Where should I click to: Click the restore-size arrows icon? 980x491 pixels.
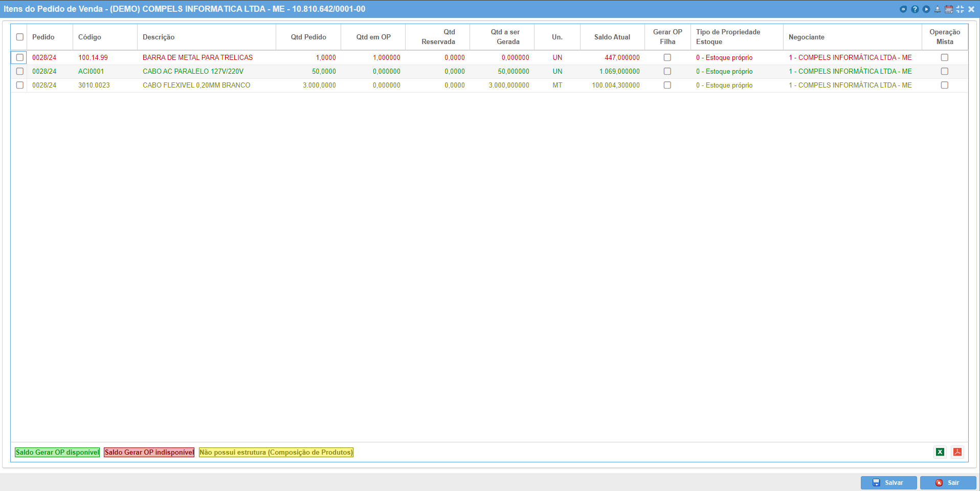point(960,9)
